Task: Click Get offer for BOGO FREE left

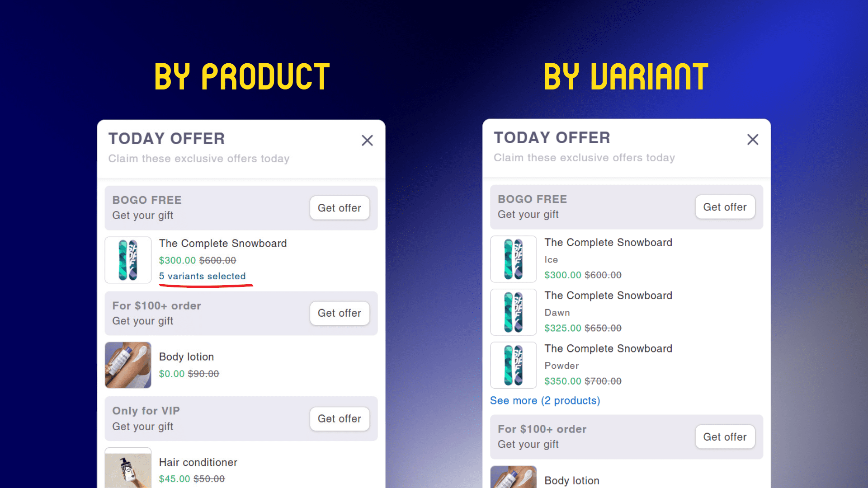Action: point(339,207)
